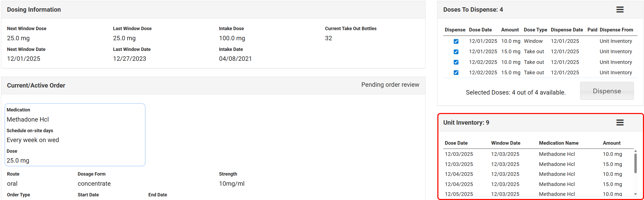This screenshot has height=200, width=644.
Task: Collapse the Current/Active Order panel header
Action: point(36,85)
